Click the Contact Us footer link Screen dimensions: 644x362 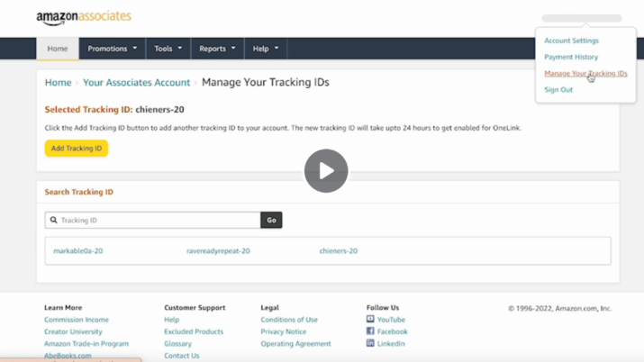coord(182,356)
